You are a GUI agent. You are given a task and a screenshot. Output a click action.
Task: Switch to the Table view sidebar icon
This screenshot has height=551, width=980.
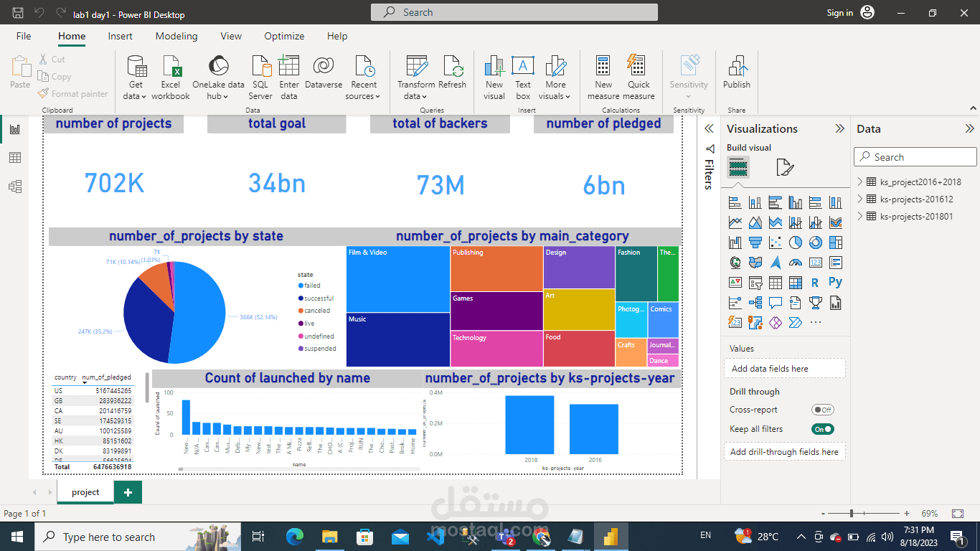pos(15,158)
